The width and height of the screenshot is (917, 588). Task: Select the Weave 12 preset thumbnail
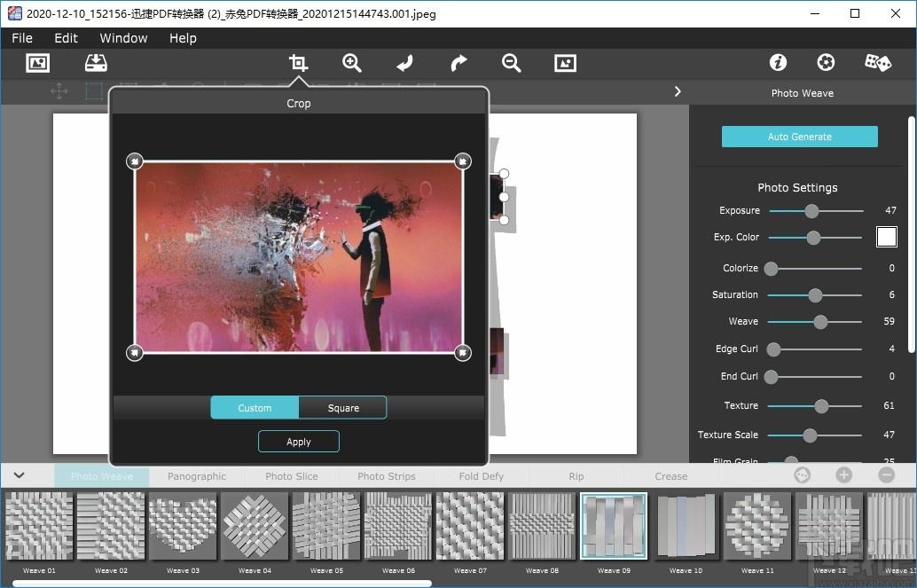pyautogui.click(x=829, y=526)
